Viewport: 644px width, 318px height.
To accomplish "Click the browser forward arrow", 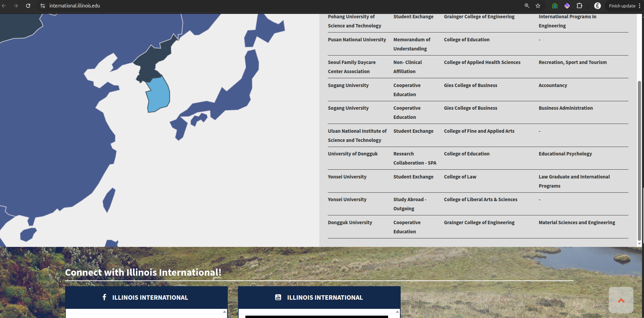I will point(16,6).
